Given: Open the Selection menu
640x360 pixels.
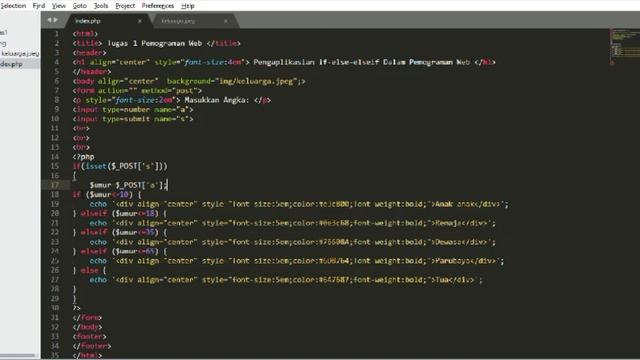Looking at the screenshot, I should pyautogui.click(x=13, y=6).
